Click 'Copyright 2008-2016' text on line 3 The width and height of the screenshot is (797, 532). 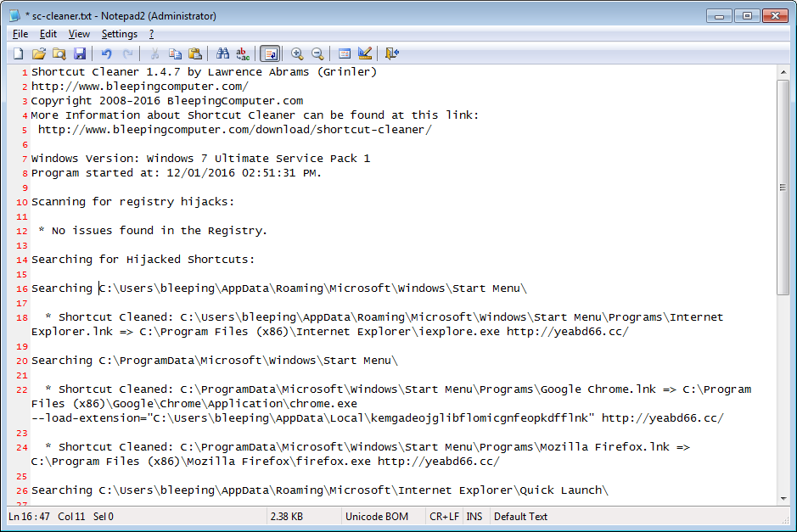[96, 101]
